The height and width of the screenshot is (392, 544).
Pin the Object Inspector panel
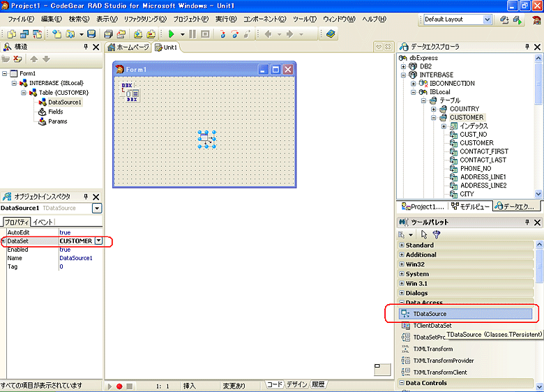pyautogui.click(x=86, y=197)
